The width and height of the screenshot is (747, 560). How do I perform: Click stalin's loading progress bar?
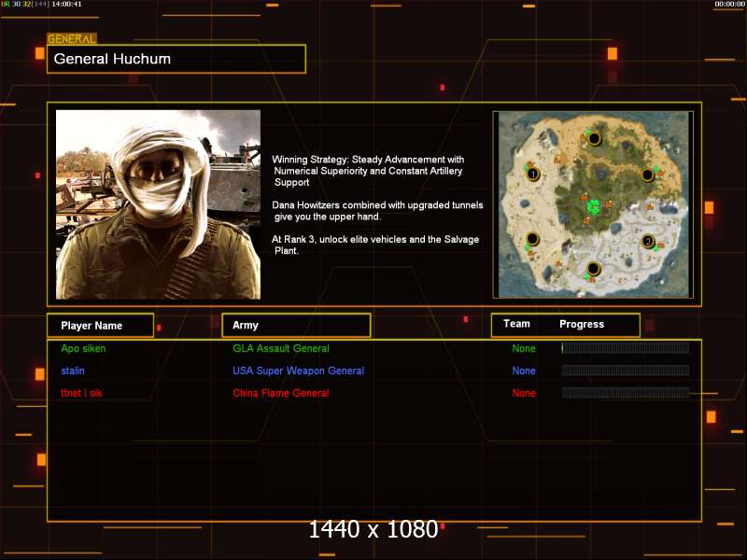point(625,371)
